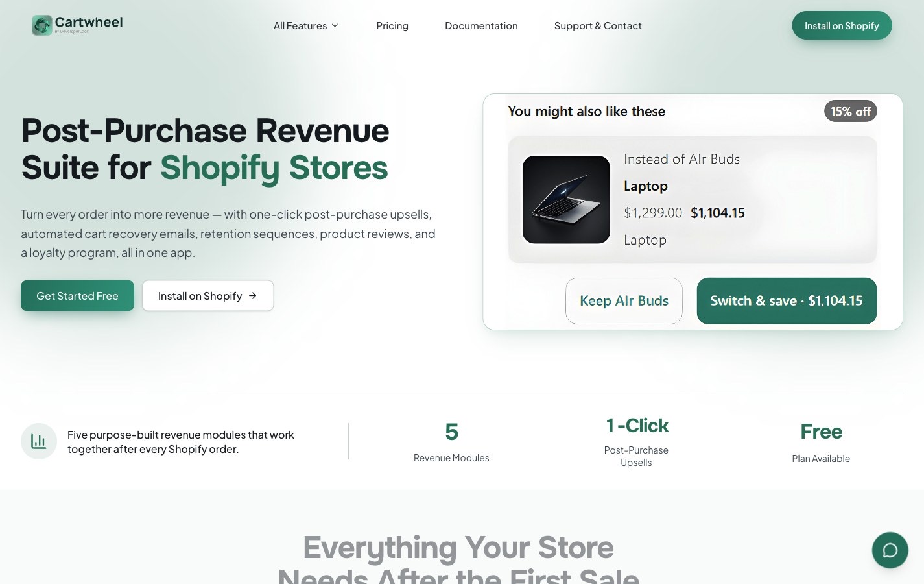Click the original price $1,299.00
Screen dimensions: 924x584
point(653,213)
